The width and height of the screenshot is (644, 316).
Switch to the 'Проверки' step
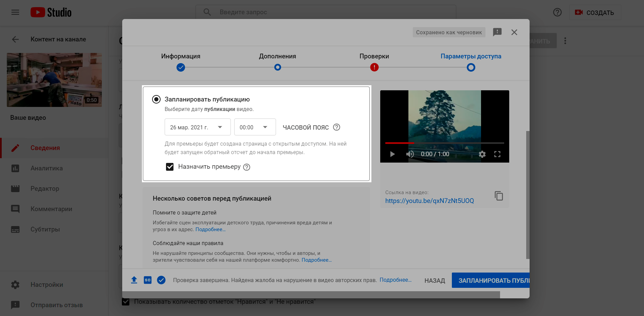[x=374, y=67]
